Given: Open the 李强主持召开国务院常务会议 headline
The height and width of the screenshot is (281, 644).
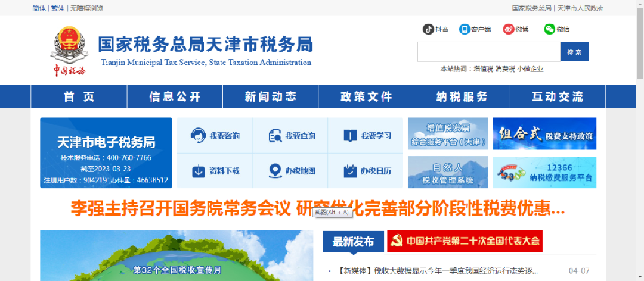Looking at the screenshot, I should tap(318, 209).
